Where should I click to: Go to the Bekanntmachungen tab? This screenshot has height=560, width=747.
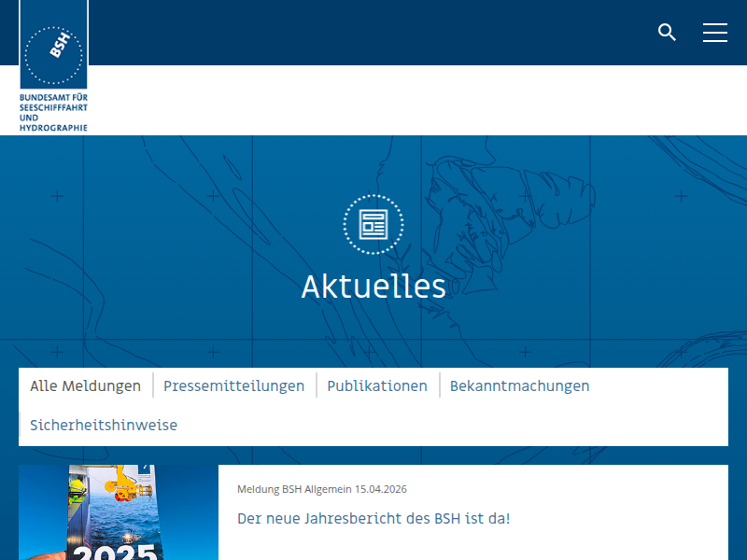click(x=519, y=385)
